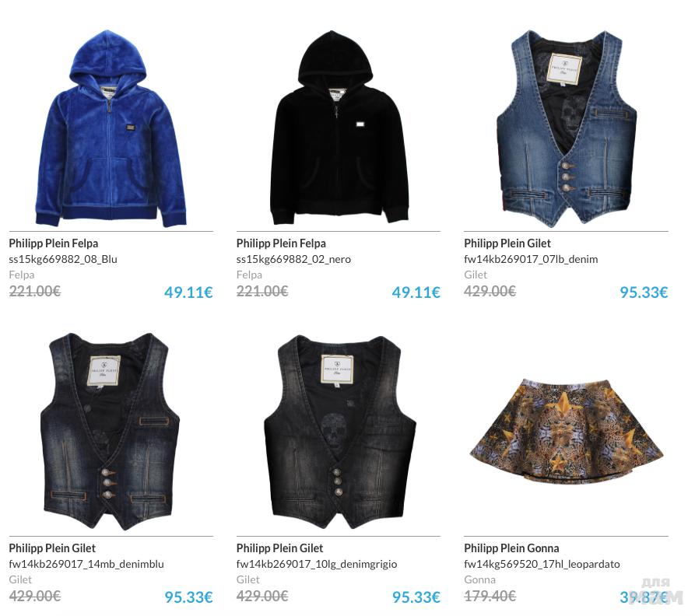This screenshot has height=616, width=695.
Task: View the light blue denim Gilet image
Action: pos(567,128)
